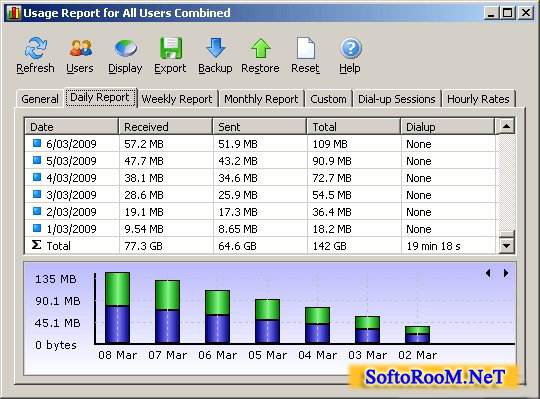Click the 06 Mar bar in the chart
Viewport: 540px width, 399px height.
click(x=217, y=317)
